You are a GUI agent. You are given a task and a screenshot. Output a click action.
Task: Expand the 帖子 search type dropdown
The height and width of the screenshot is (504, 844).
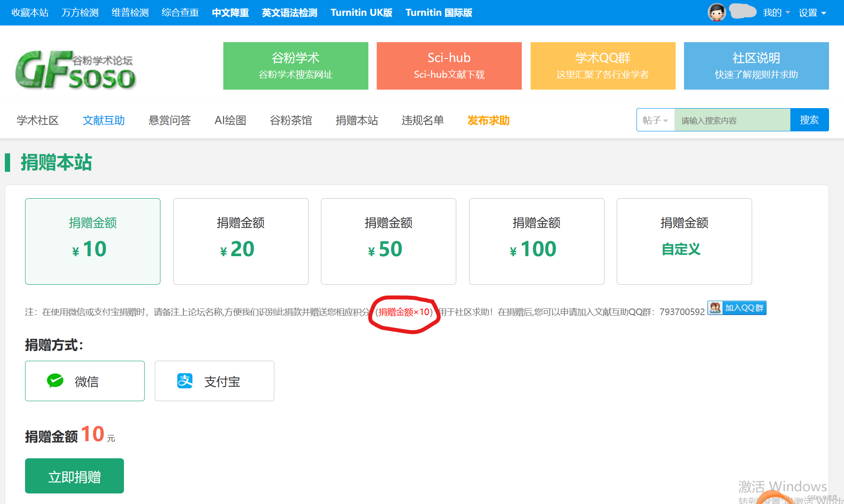point(655,120)
